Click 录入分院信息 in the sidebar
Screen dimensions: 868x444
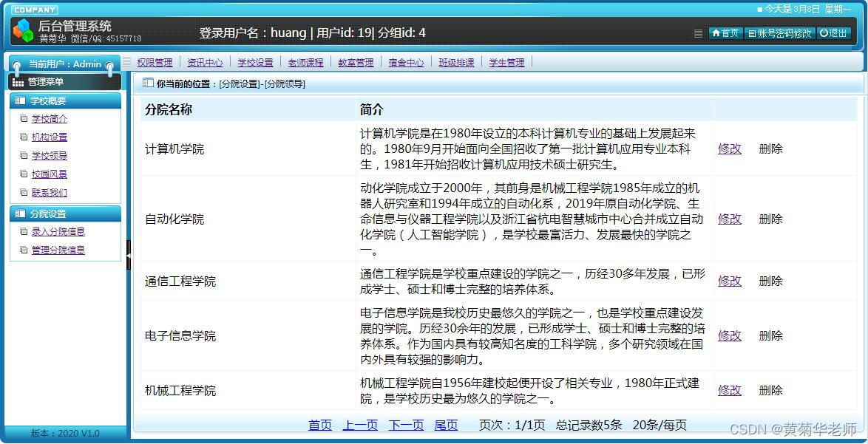(x=58, y=231)
